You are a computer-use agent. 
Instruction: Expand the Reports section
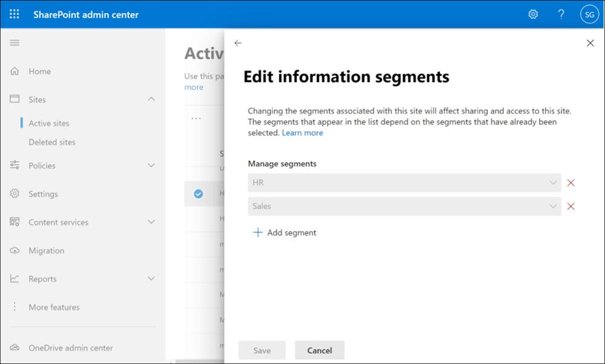pos(44,279)
